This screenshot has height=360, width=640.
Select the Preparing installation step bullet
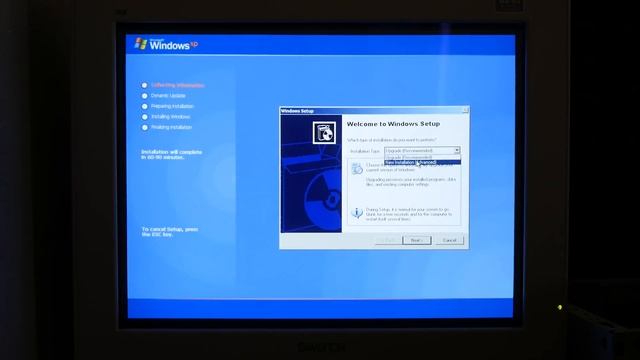pos(144,107)
